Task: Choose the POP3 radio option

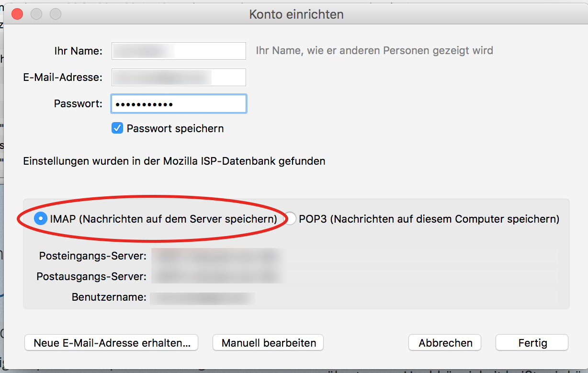Action: [x=291, y=219]
